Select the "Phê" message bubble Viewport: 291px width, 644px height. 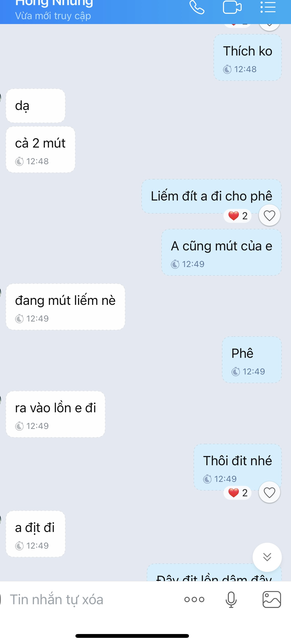252,360
